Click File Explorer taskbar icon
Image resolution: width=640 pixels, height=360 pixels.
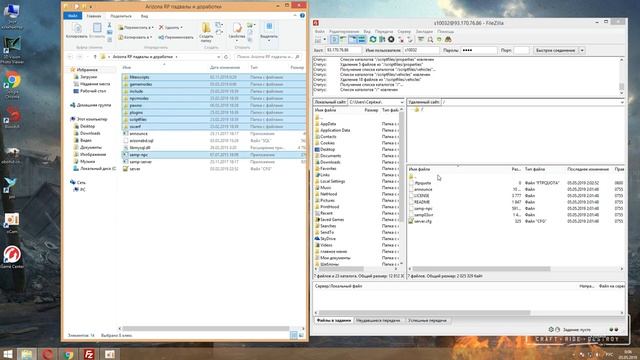pyautogui.click(x=27, y=354)
